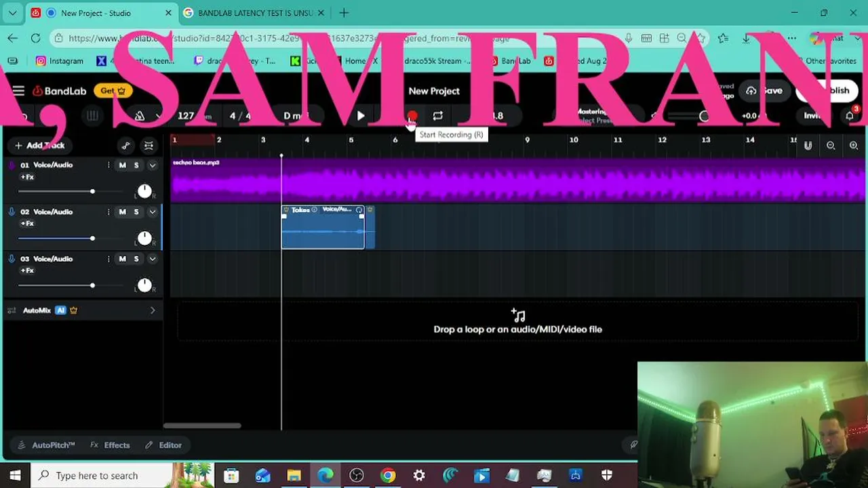
Task: Open the mixer view icon beside Add Track
Action: pyautogui.click(x=149, y=145)
